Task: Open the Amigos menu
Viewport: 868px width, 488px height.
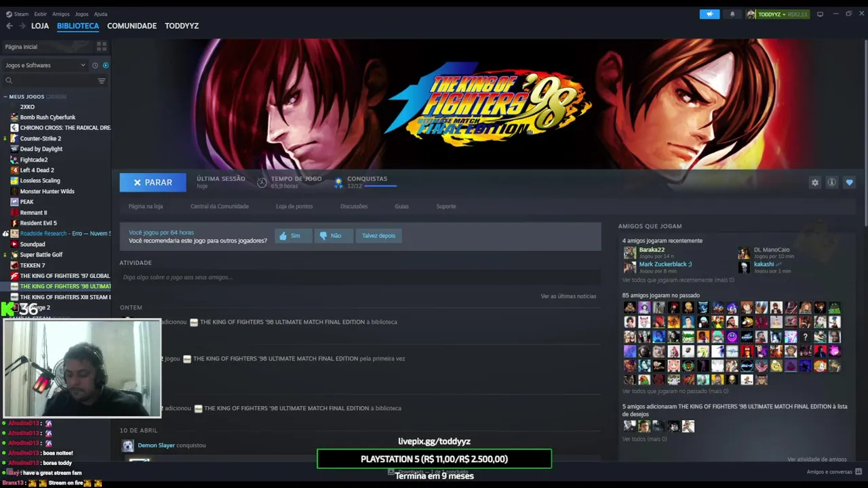Action: 61,14
